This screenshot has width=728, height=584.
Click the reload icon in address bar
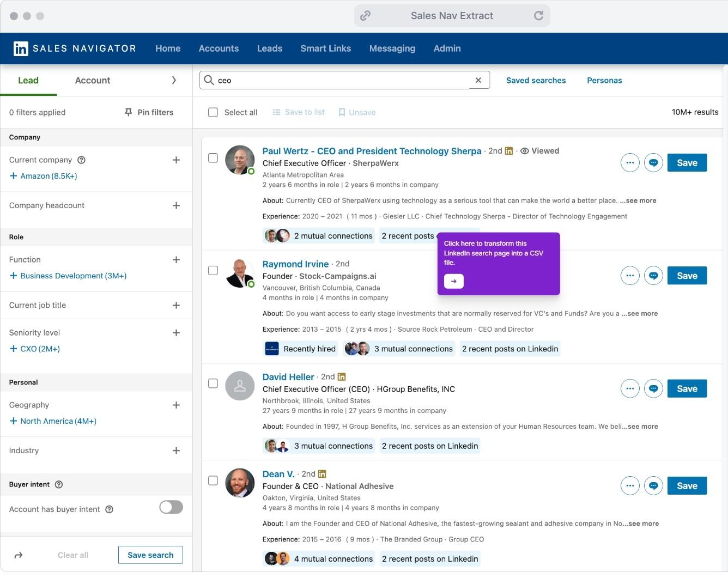(538, 16)
